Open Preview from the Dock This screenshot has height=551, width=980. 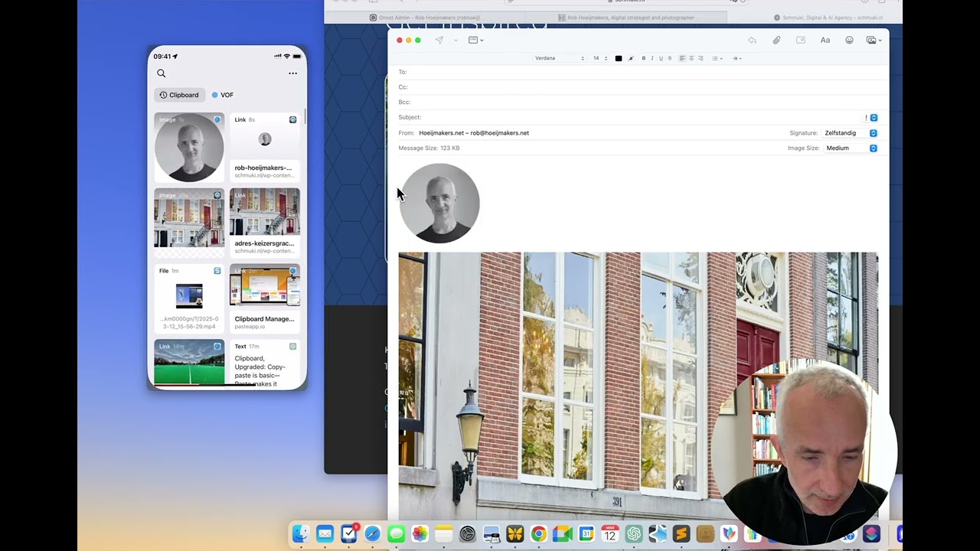click(x=492, y=533)
